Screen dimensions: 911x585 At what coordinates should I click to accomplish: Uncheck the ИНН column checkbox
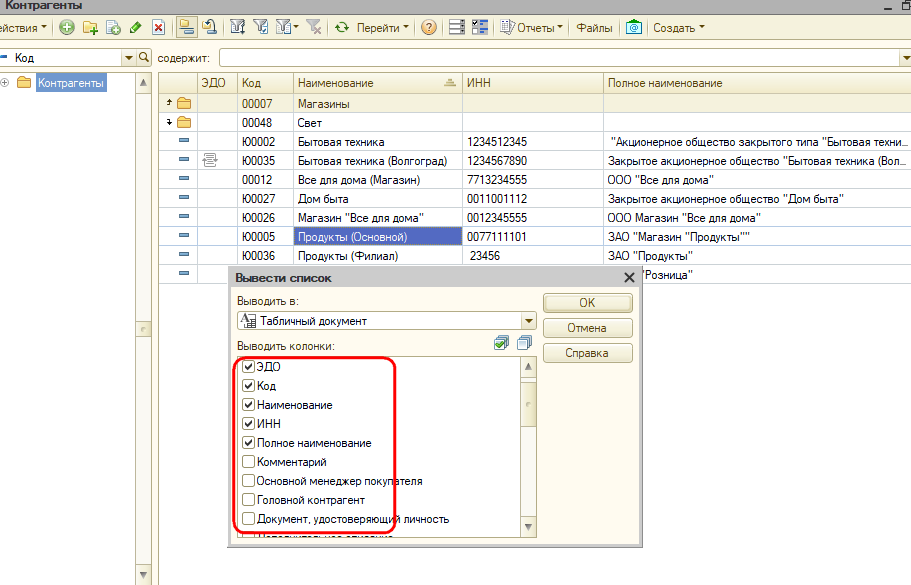coord(249,424)
